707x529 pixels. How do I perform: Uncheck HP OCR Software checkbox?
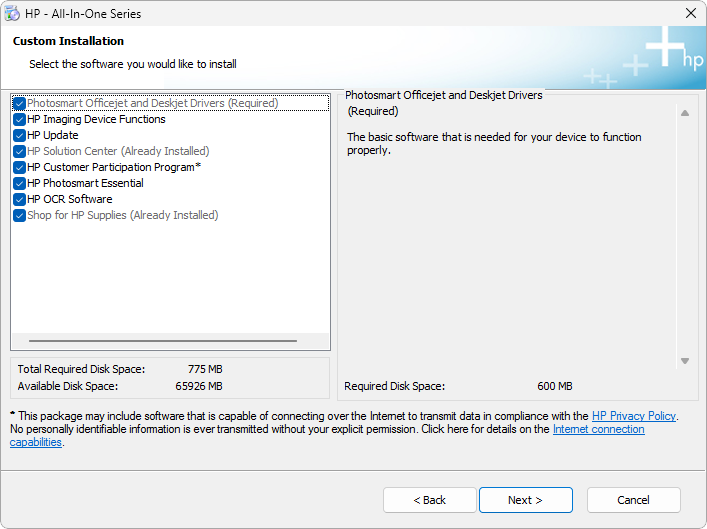pos(19,199)
